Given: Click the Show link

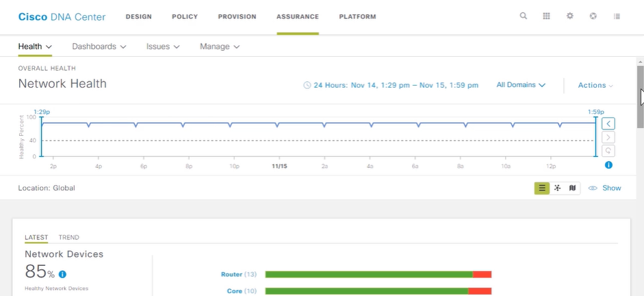Looking at the screenshot, I should click(612, 188).
